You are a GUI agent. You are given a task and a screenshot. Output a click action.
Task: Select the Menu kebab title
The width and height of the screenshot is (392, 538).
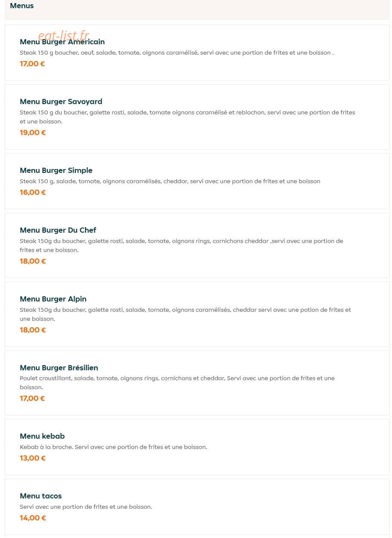pyautogui.click(x=42, y=436)
